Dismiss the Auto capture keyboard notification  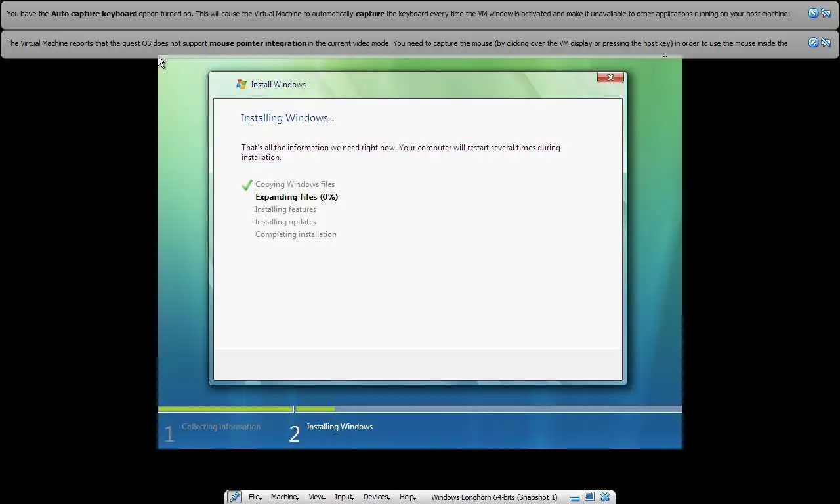point(813,13)
